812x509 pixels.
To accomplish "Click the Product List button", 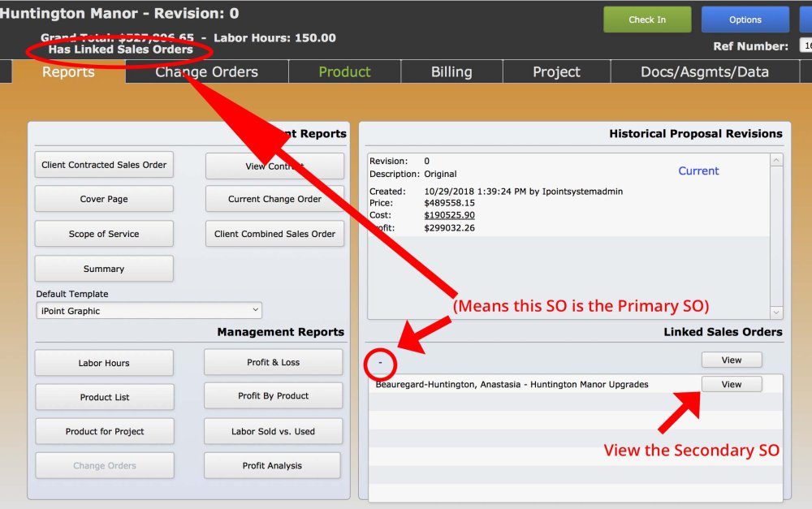I will pyautogui.click(x=105, y=397).
